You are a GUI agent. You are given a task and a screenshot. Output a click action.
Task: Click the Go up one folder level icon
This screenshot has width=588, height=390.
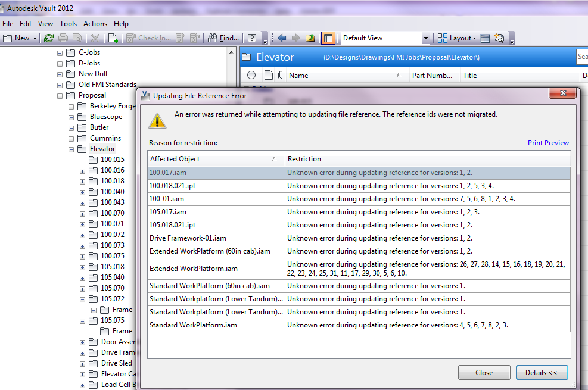tap(310, 38)
